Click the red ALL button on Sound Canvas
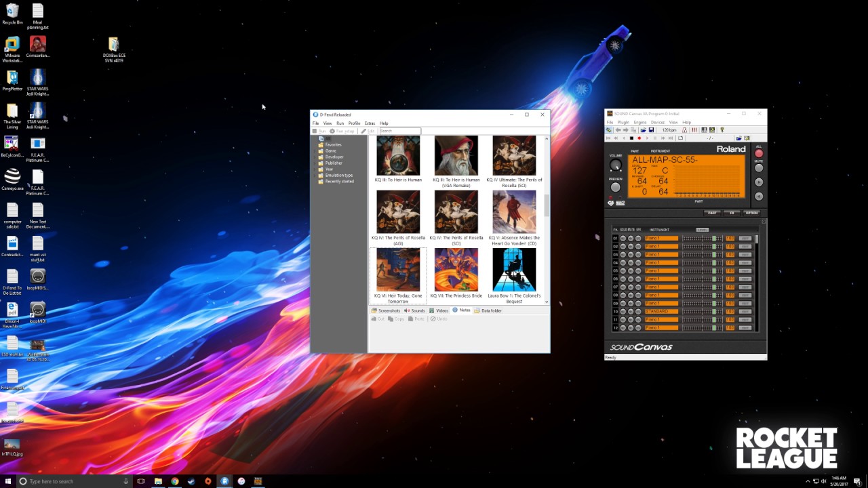The image size is (868, 488). 759,153
